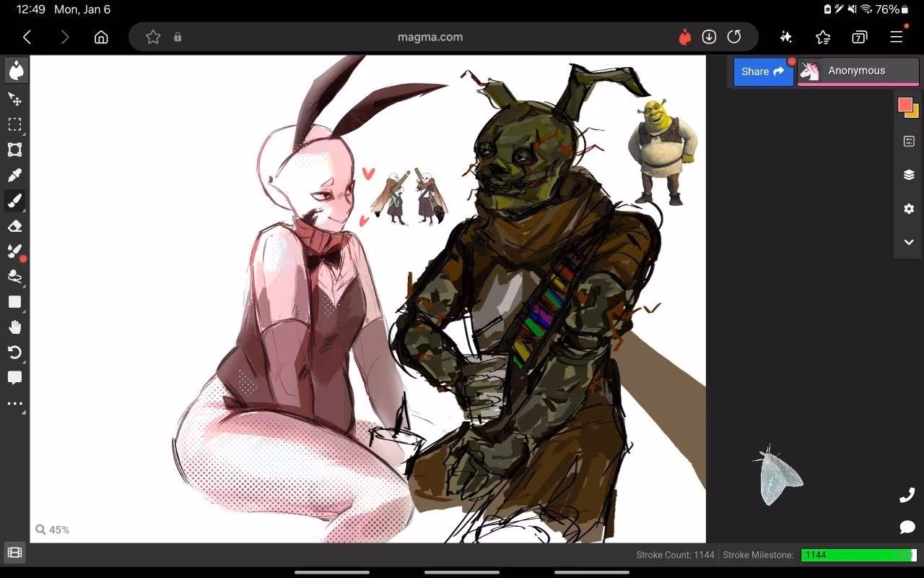Select the AI brush tool with red dot
924x578 pixels.
click(15, 251)
